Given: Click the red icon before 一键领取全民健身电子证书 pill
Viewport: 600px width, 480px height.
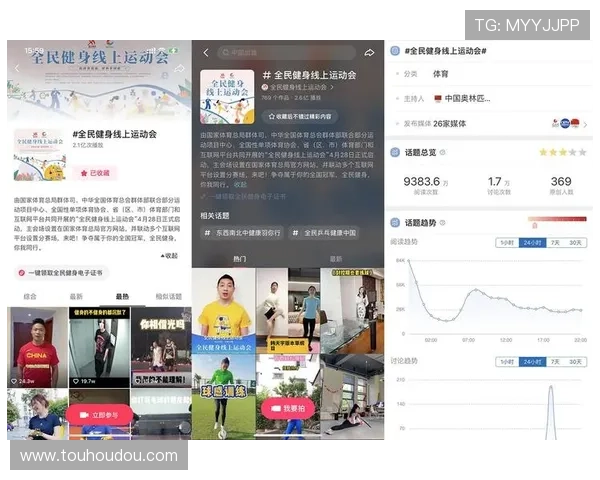Looking at the screenshot, I should click(22, 273).
